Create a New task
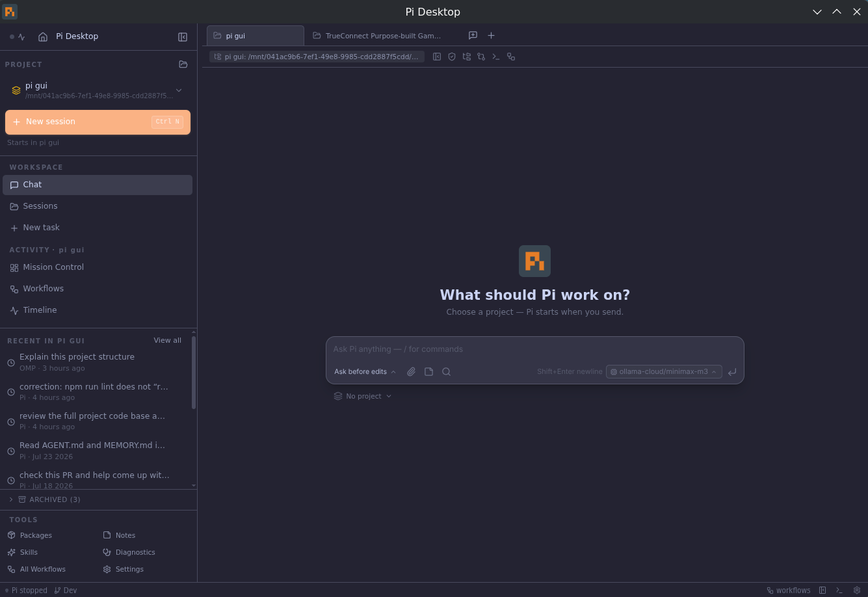 coord(98,228)
